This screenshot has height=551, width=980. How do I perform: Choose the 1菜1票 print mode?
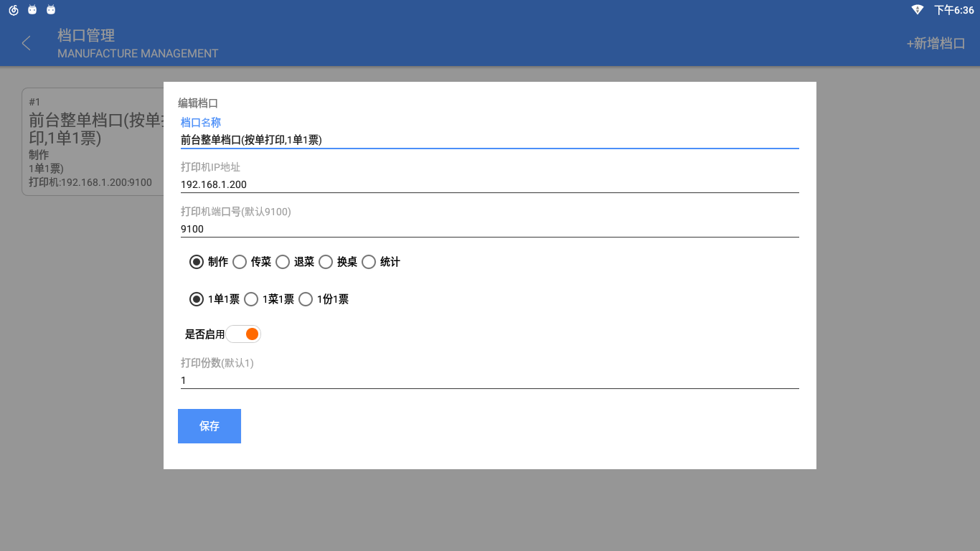pos(251,299)
